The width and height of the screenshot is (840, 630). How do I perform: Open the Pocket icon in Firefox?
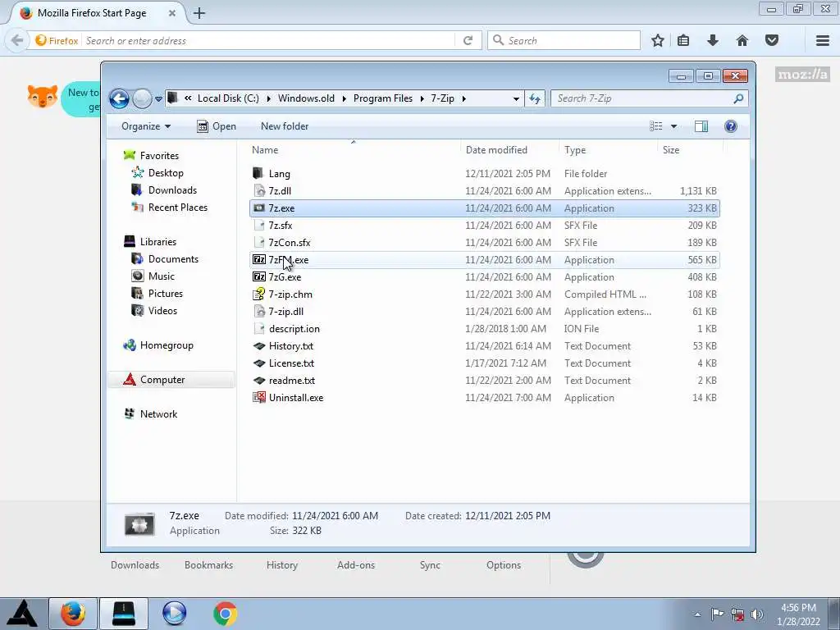coord(771,41)
